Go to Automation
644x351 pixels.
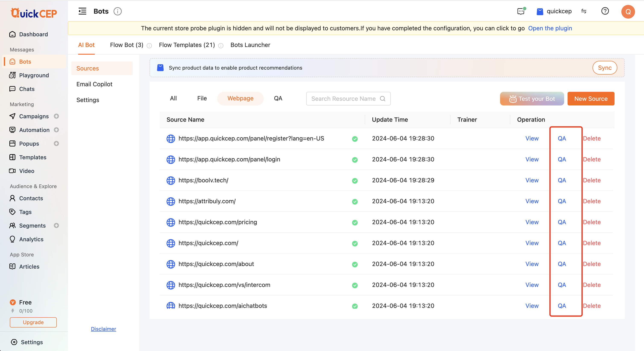34,130
